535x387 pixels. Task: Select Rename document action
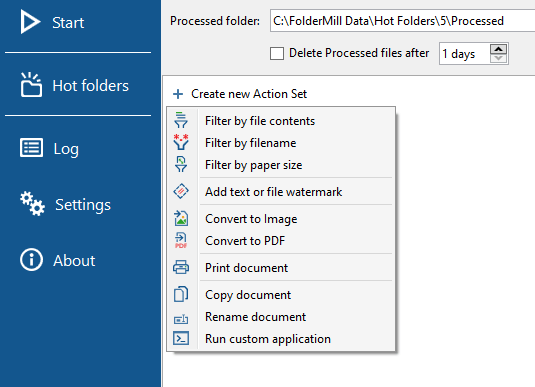[281, 317]
